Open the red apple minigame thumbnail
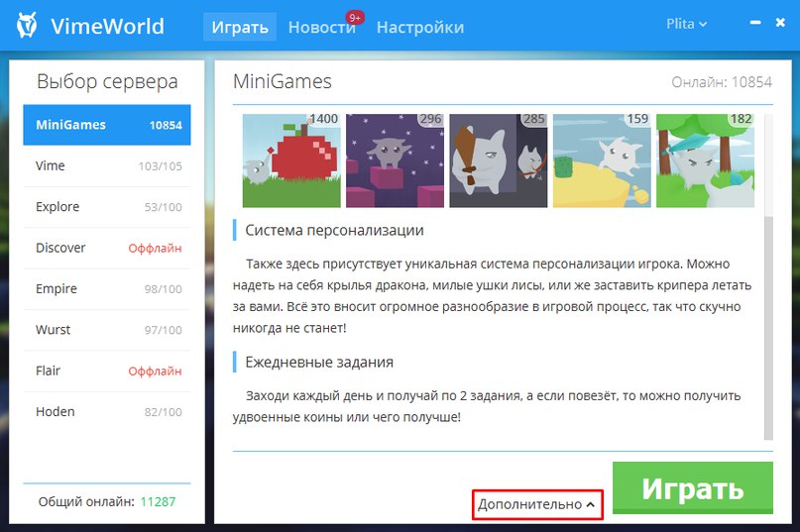Viewport: 800px width, 532px height. (291, 160)
